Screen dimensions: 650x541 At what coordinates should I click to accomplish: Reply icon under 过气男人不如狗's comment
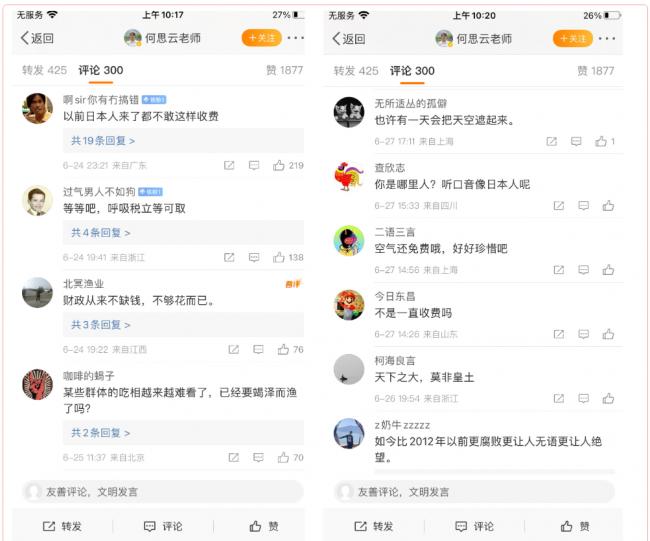[x=254, y=257]
